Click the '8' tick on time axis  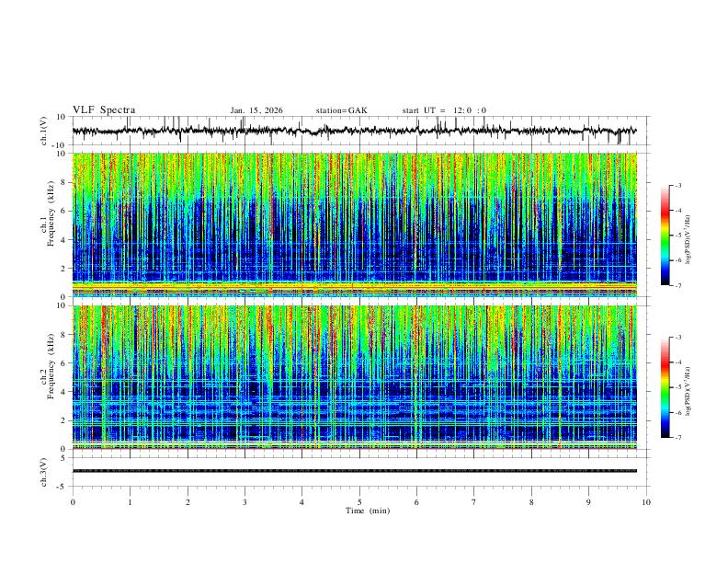pos(531,502)
